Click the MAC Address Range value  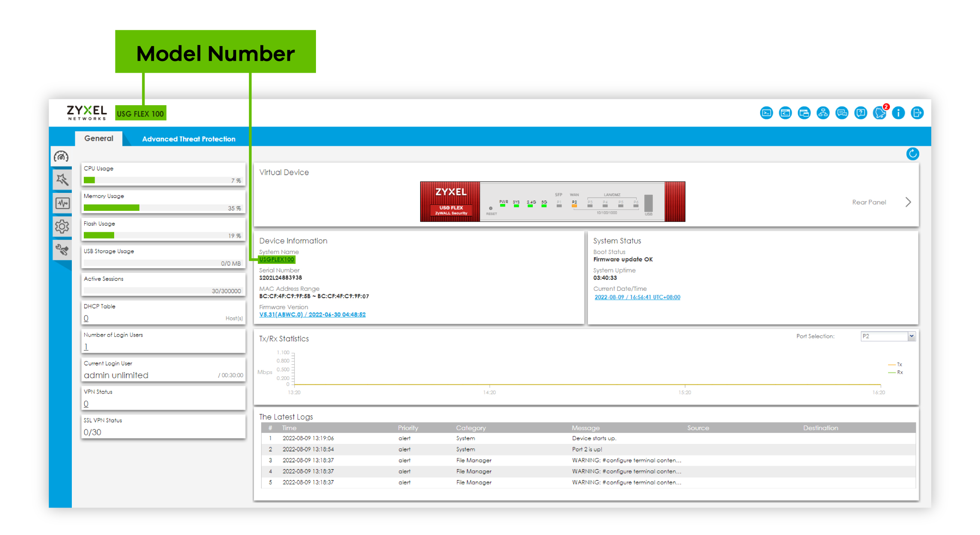[x=314, y=296]
